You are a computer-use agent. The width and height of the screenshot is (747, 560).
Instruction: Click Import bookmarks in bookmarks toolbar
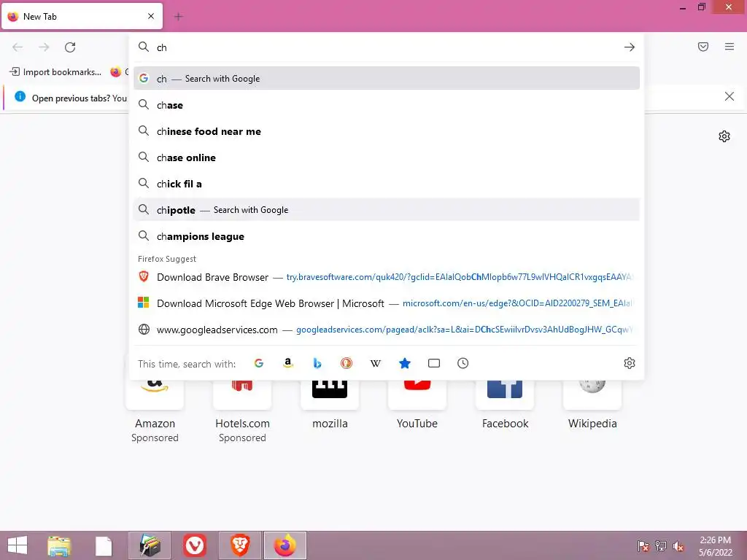55,72
